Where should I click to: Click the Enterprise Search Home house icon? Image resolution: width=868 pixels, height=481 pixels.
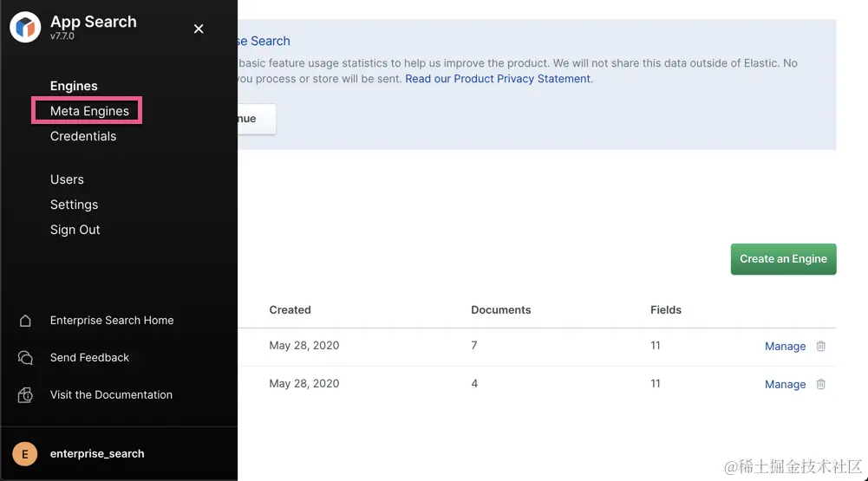click(25, 321)
